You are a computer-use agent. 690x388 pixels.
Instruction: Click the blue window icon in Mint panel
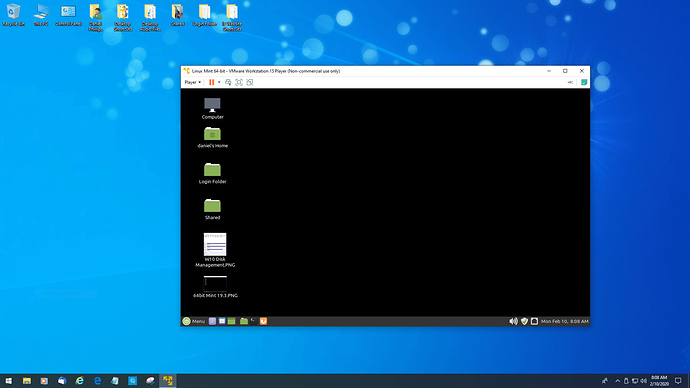click(x=222, y=321)
